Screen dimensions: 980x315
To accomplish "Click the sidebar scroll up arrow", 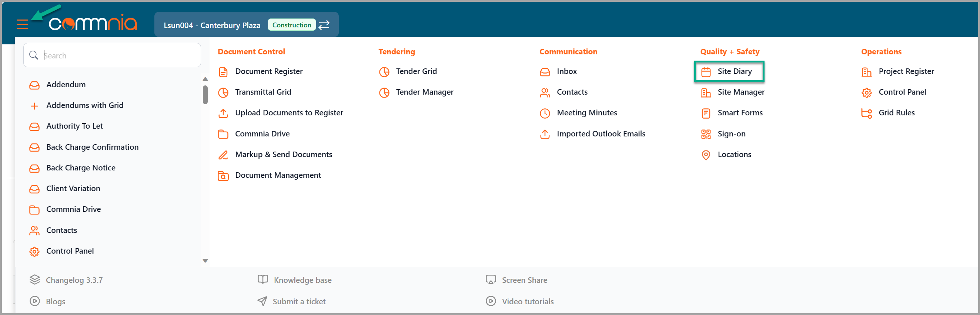I will tap(205, 79).
